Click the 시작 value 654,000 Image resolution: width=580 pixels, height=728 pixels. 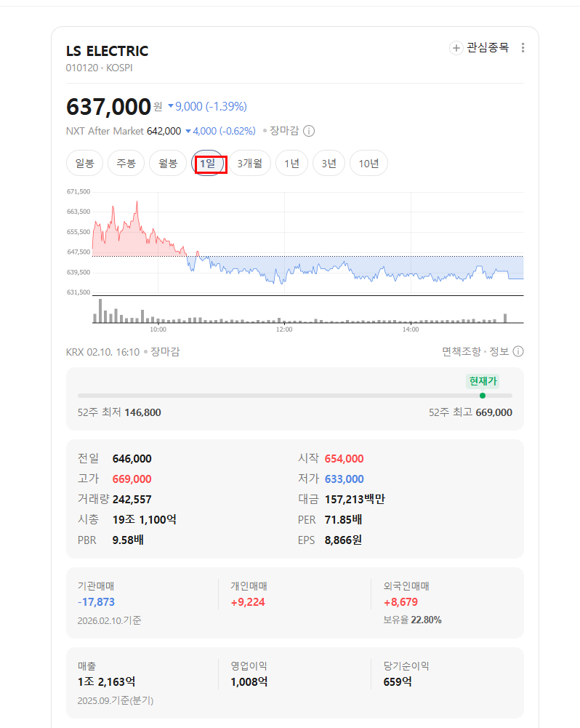pos(344,459)
